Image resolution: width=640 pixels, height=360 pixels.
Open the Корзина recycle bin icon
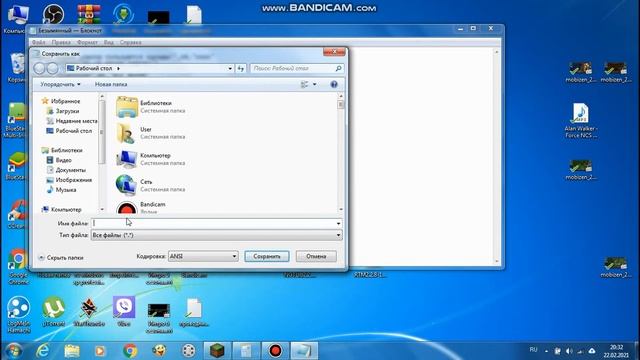click(17, 68)
